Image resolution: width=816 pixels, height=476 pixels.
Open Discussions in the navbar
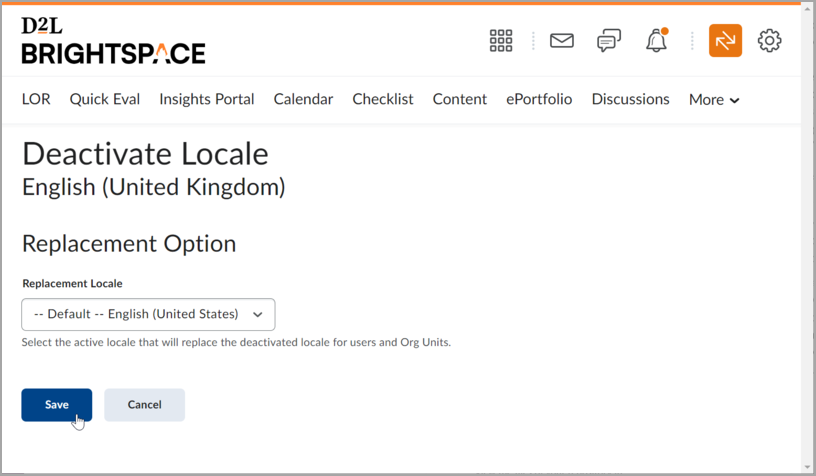click(630, 99)
